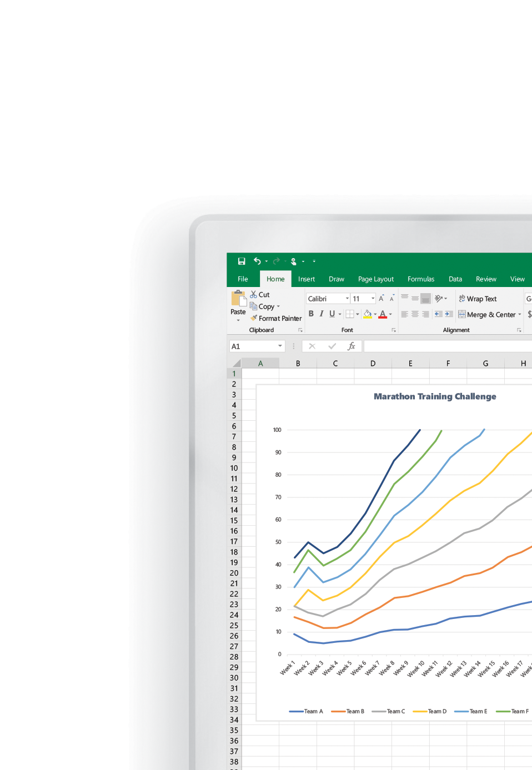Image resolution: width=532 pixels, height=770 pixels.
Task: Expand the font size 11 dropdown
Action: coord(373,299)
